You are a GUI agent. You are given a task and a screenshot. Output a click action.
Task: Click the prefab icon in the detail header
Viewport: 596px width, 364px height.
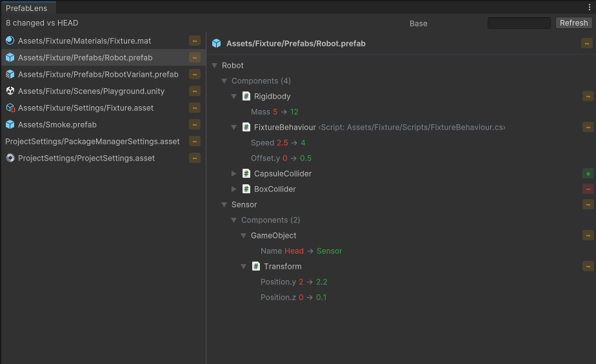(216, 43)
